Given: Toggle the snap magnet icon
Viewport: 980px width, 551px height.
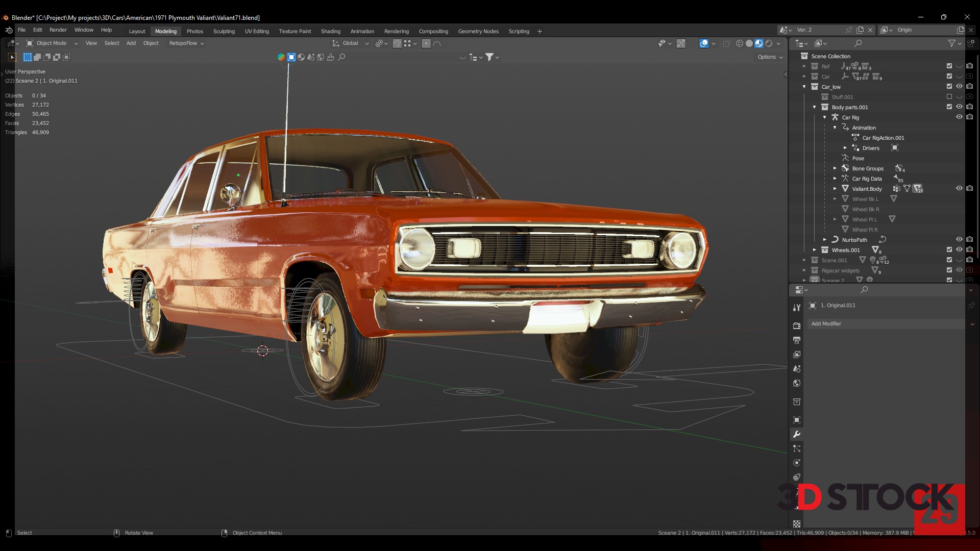Looking at the screenshot, I should pos(397,43).
